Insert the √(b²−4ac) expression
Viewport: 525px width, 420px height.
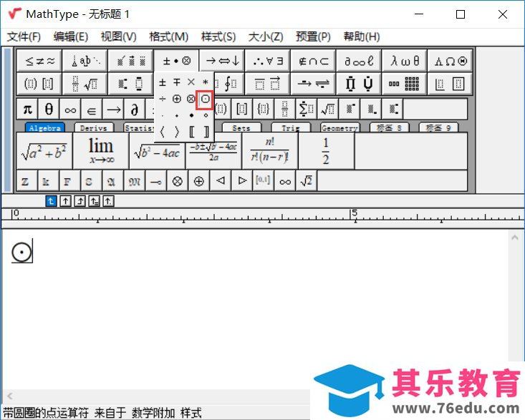tap(157, 151)
